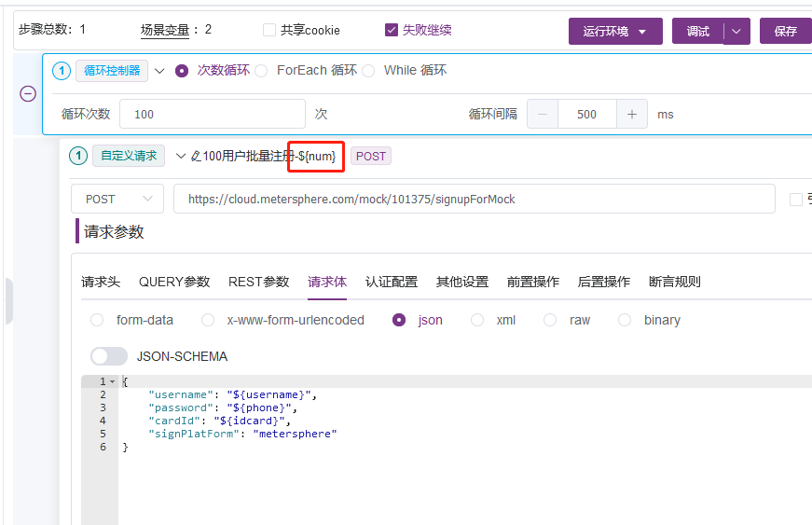Click step number badge on custom request
This screenshot has height=525, width=812.
click(78, 156)
